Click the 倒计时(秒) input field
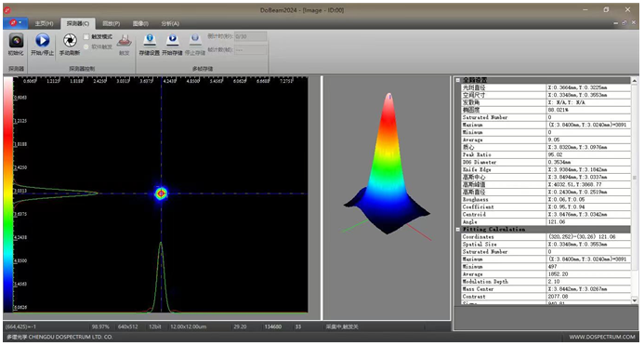644x346 pixels. [250, 36]
